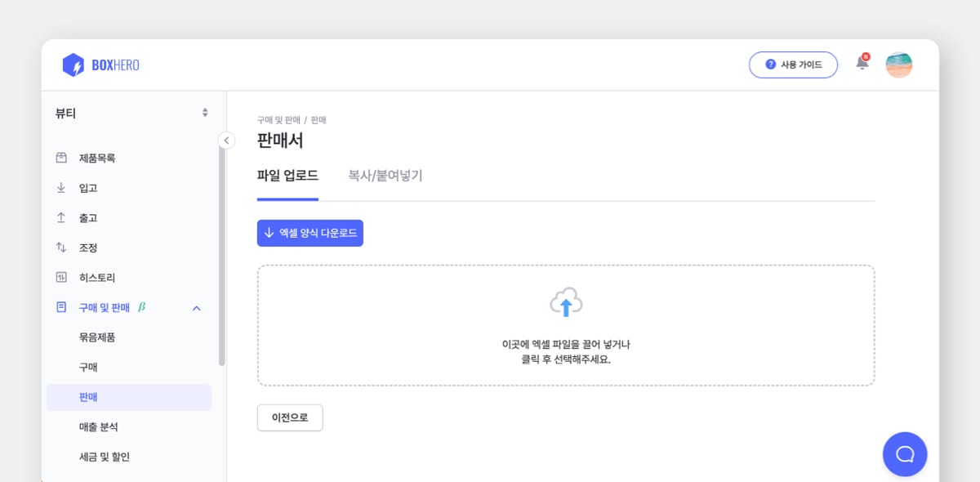This screenshot has width=980, height=482.
Task: Open the 뷰티 workspace switcher
Action: (131, 113)
